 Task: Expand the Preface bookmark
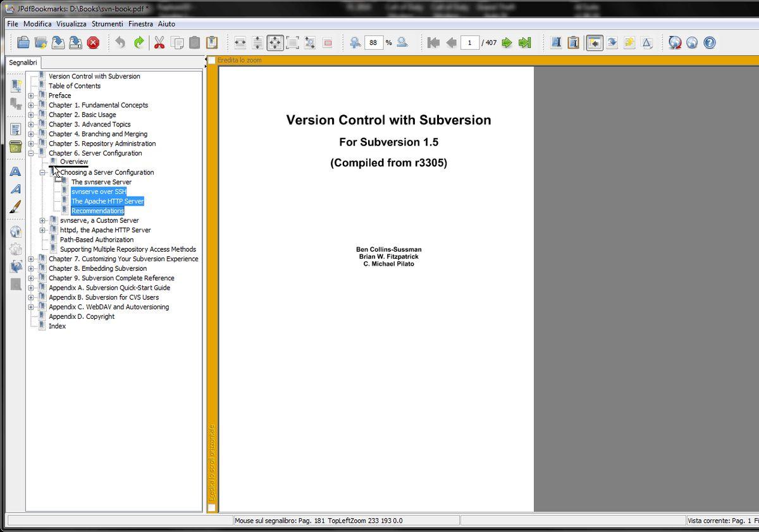[31, 96]
